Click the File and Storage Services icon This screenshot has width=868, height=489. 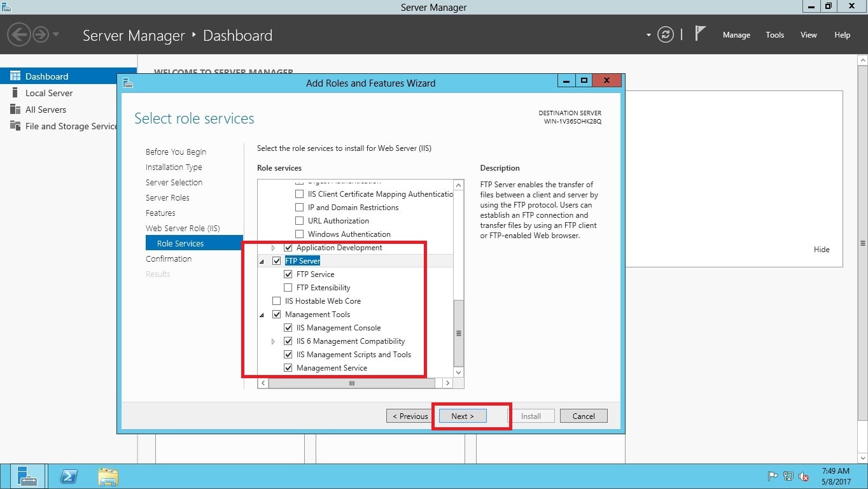pos(15,125)
